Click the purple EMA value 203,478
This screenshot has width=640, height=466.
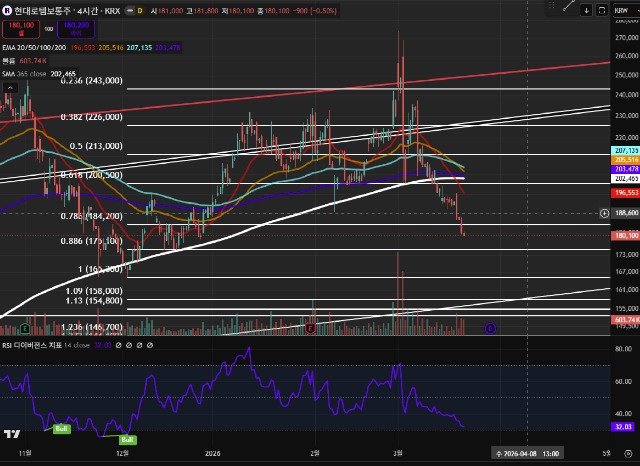(167, 48)
